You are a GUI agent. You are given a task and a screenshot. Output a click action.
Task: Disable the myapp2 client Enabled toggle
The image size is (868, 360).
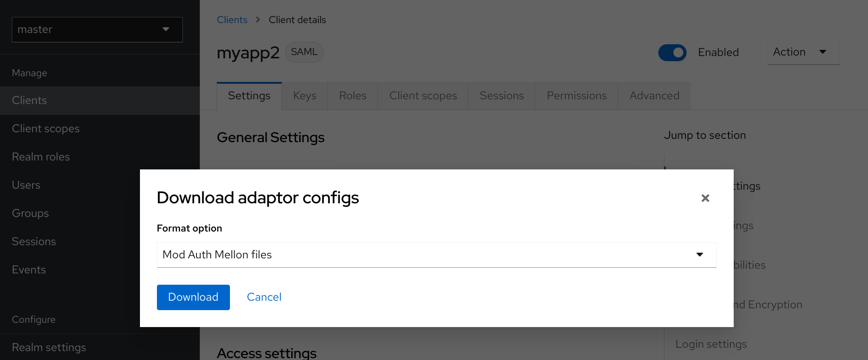pyautogui.click(x=672, y=53)
